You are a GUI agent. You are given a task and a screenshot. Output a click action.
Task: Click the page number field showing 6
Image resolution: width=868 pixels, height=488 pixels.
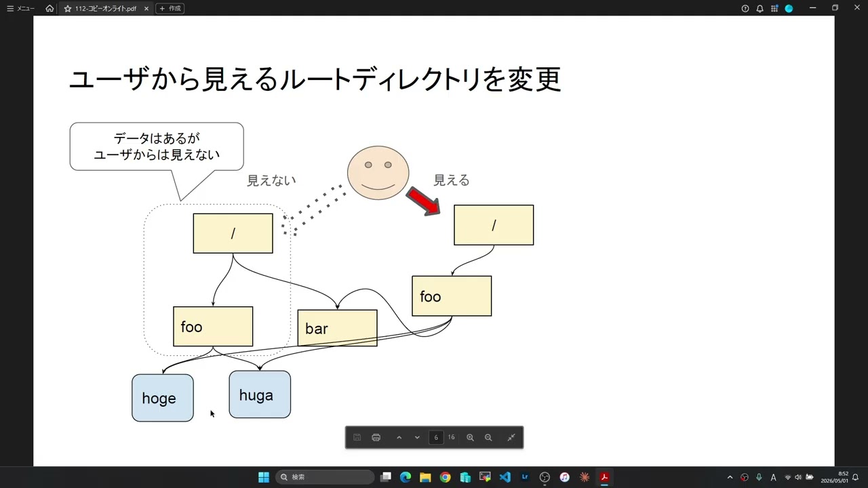coord(436,437)
